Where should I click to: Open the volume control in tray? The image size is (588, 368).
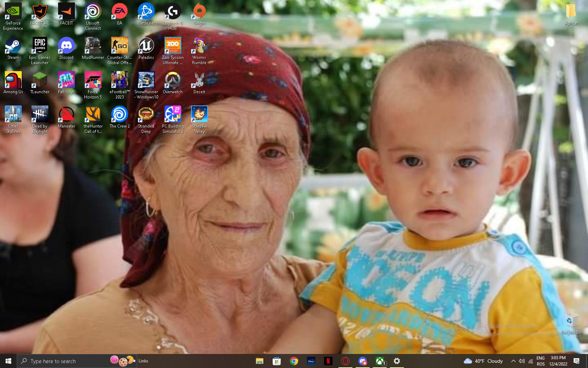tap(522, 361)
